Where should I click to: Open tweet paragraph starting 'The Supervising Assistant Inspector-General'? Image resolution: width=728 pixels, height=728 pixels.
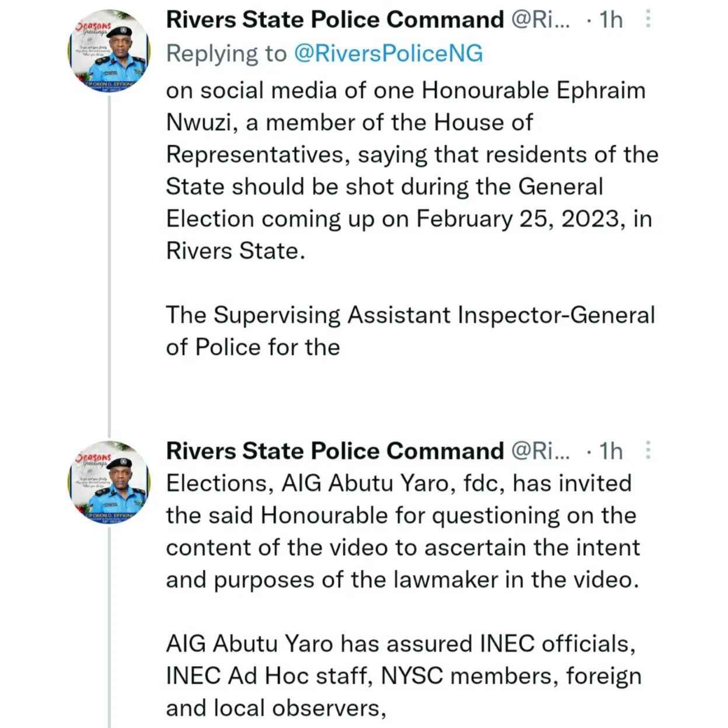point(410,330)
